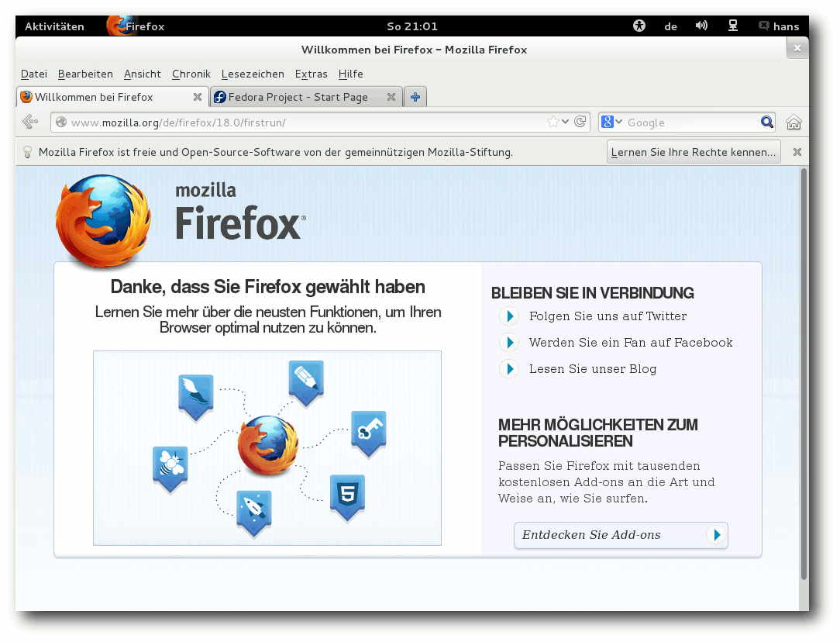Close the Firefox window with X button
Image resolution: width=840 pixels, height=642 pixels.
[797, 48]
